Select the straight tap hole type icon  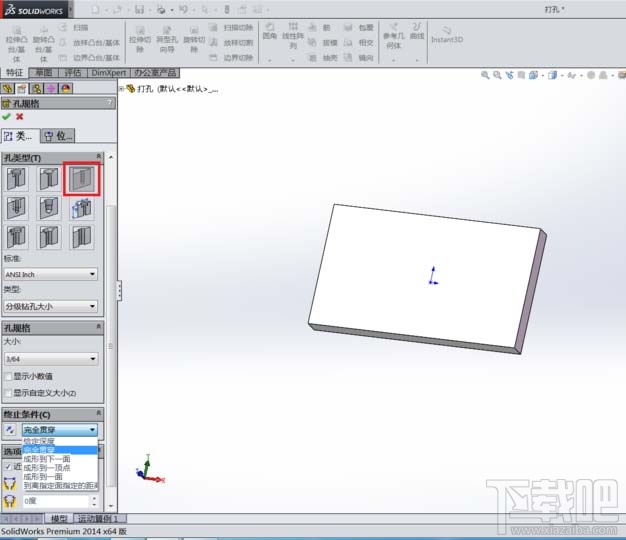point(16,208)
